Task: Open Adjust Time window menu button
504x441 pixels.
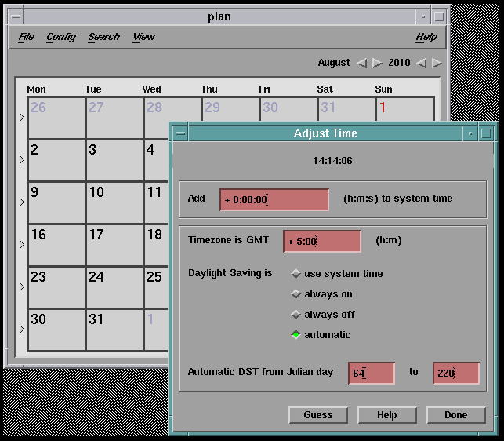Action: click(181, 134)
